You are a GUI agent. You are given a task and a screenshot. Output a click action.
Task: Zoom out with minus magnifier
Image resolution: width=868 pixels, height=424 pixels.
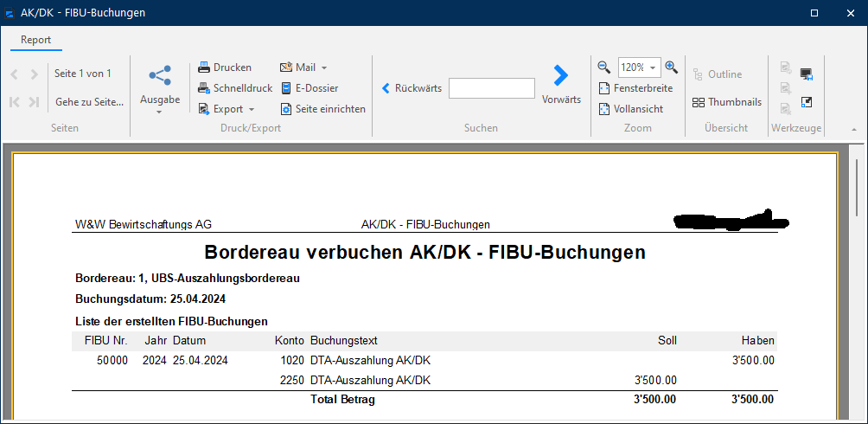point(604,67)
